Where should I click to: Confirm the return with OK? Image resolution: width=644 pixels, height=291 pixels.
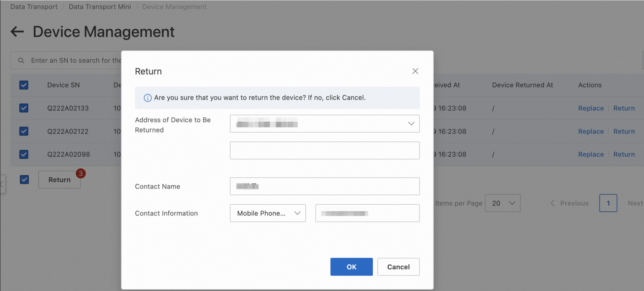(x=351, y=267)
